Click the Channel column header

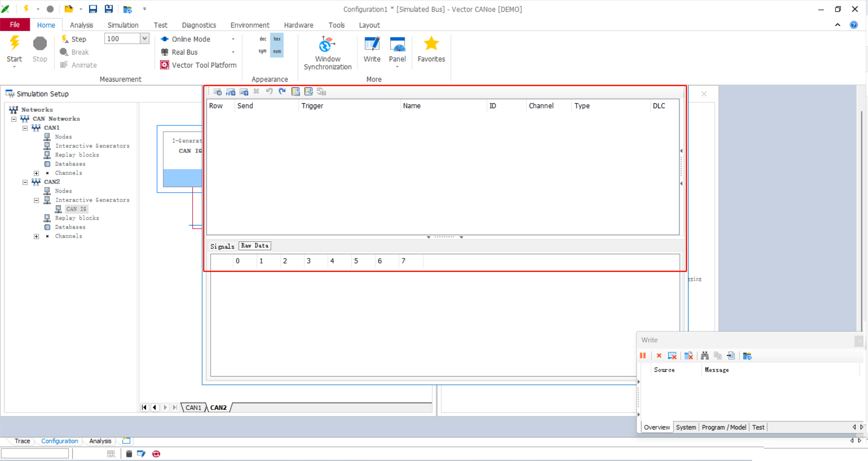tap(549, 106)
